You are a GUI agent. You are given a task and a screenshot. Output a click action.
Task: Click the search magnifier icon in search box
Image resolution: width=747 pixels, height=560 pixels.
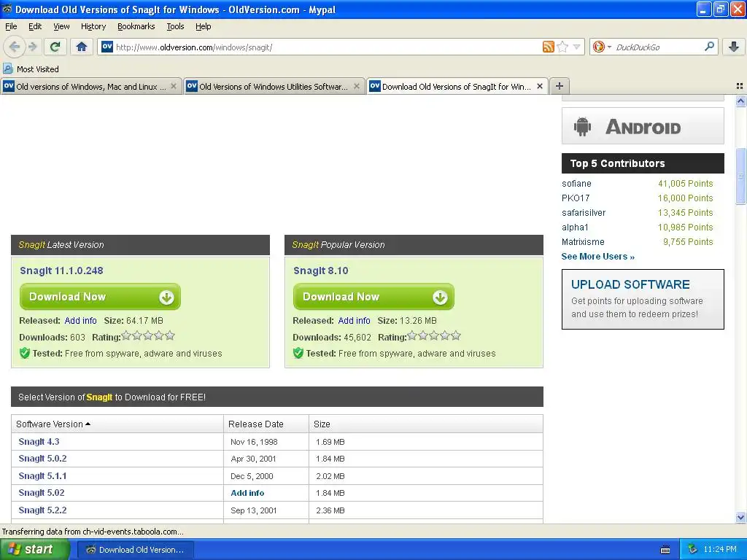click(709, 47)
